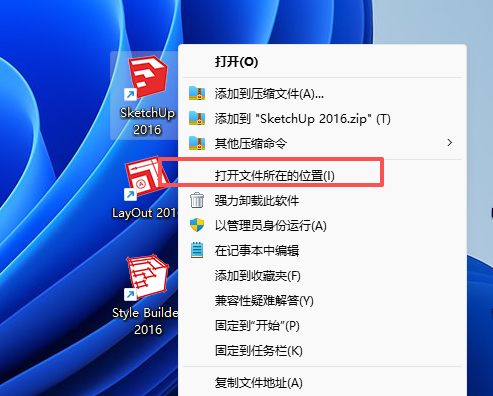Click the archive icon beside 添加到 "SketchUp 2016.zip"

197,118
